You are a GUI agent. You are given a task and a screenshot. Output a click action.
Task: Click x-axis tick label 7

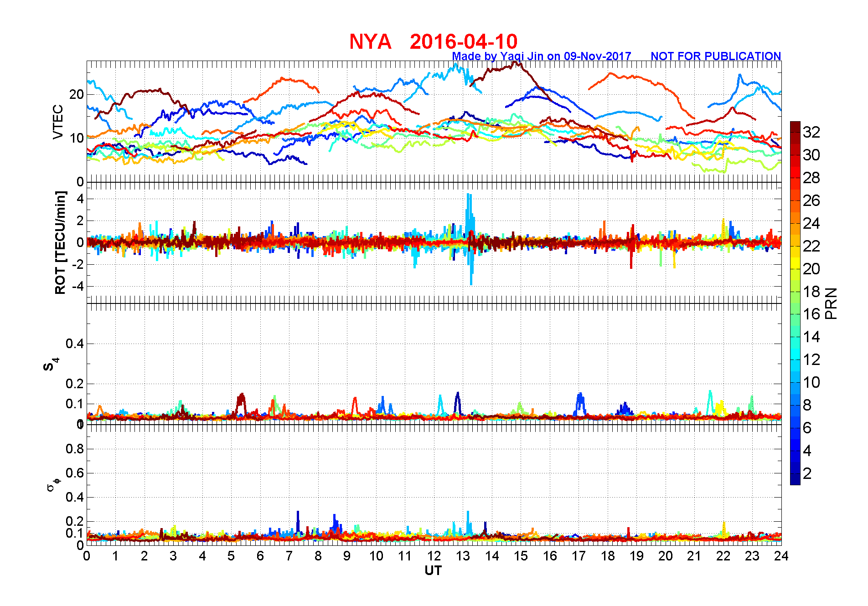pyautogui.click(x=289, y=556)
